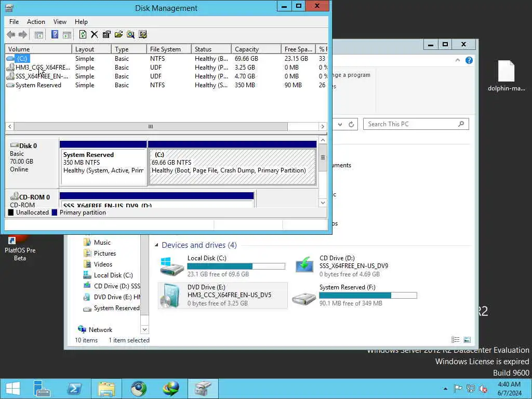This screenshot has height=399, width=532.
Task: Open the Explorer address history dropdown
Action: [x=340, y=124]
